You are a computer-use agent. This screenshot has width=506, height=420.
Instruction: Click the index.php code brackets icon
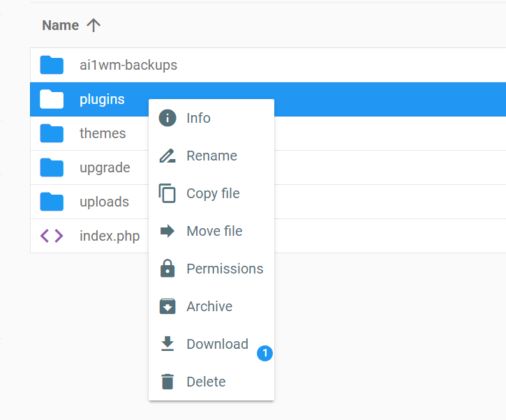click(52, 236)
